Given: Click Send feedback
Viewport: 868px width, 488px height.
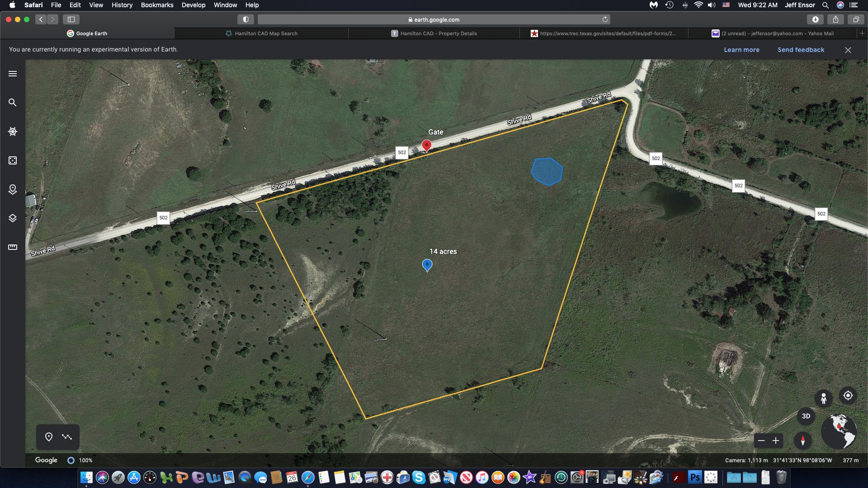Looking at the screenshot, I should 801,50.
